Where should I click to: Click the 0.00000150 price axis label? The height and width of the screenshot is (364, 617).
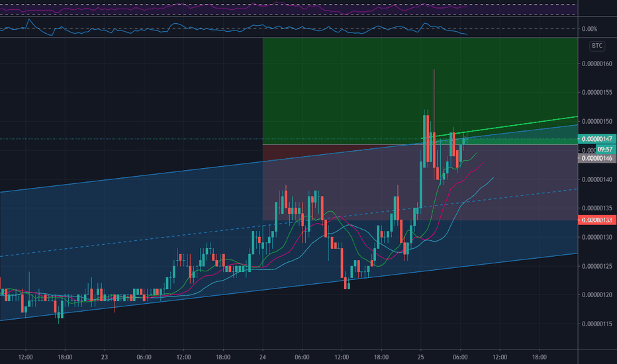[597, 122]
